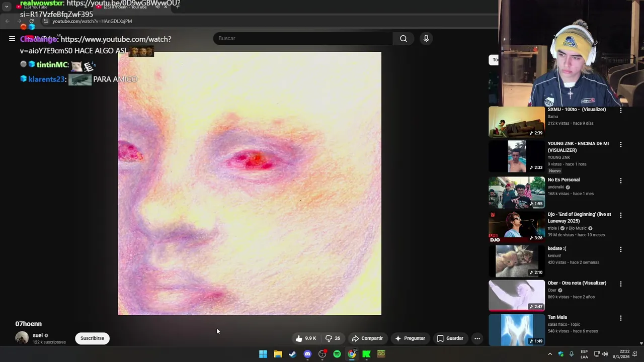Open File Explorer from taskbar
The image size is (644, 362).
278,354
